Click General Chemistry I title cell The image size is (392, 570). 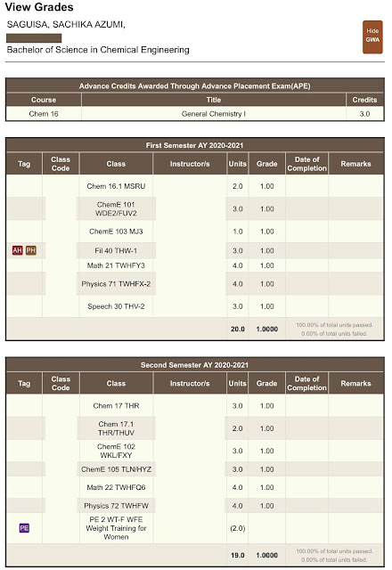coord(214,114)
